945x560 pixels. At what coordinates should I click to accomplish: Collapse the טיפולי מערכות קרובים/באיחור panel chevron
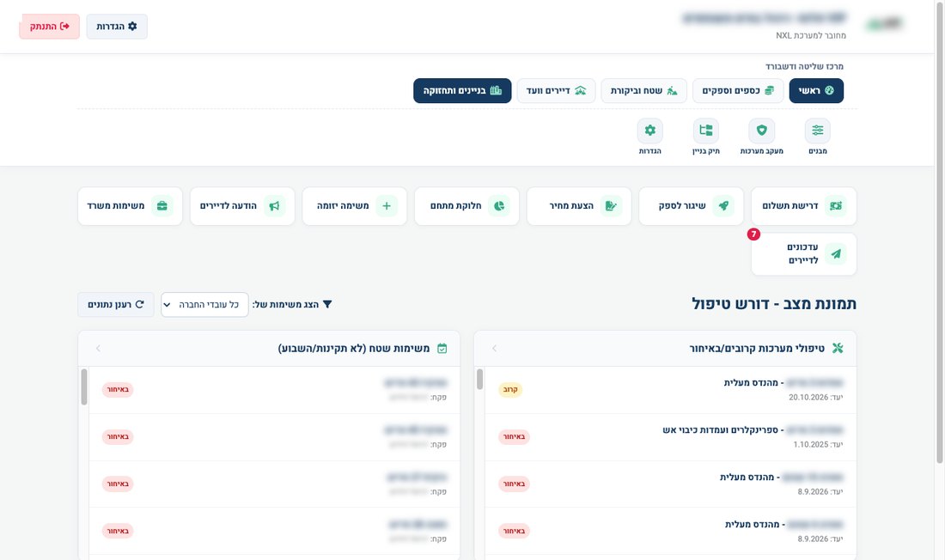pos(494,349)
